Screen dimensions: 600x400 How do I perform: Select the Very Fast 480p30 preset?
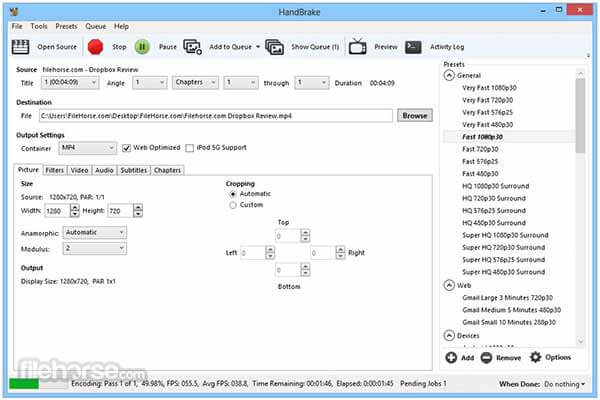tap(488, 124)
